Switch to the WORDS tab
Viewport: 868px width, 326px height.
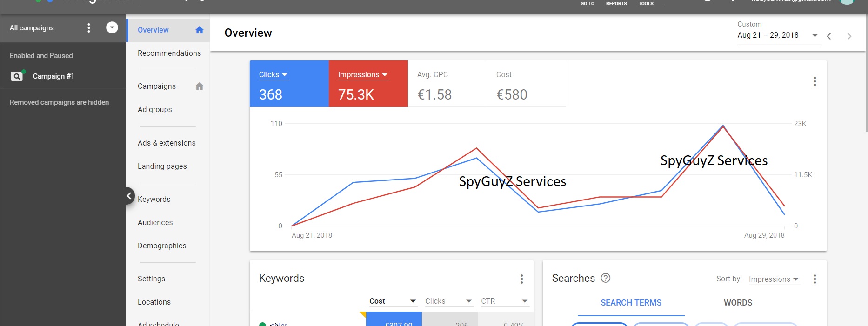click(738, 303)
